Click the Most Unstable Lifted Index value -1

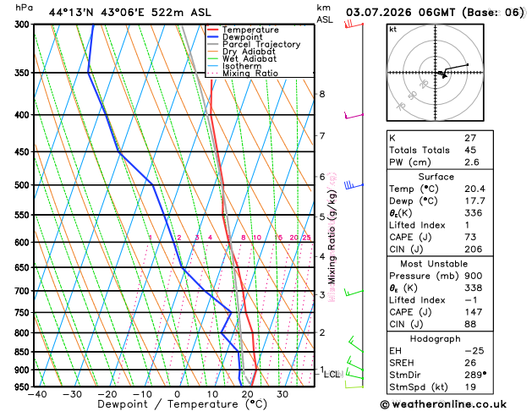pos(471,299)
